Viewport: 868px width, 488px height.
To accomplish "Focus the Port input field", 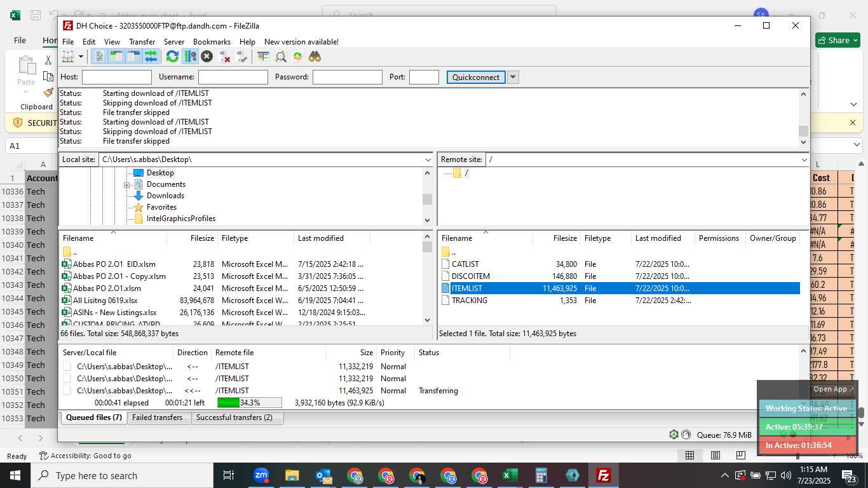I will (424, 77).
